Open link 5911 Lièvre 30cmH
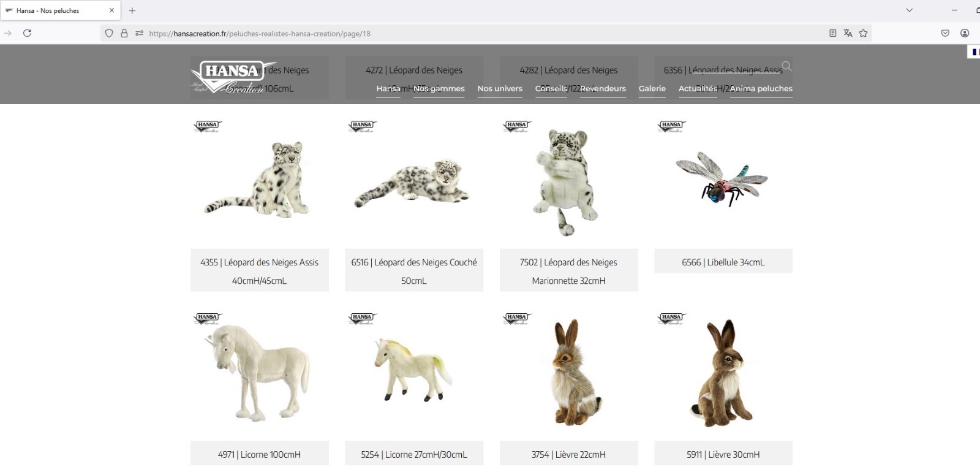Viewport: 980px width, 475px height. (x=723, y=454)
